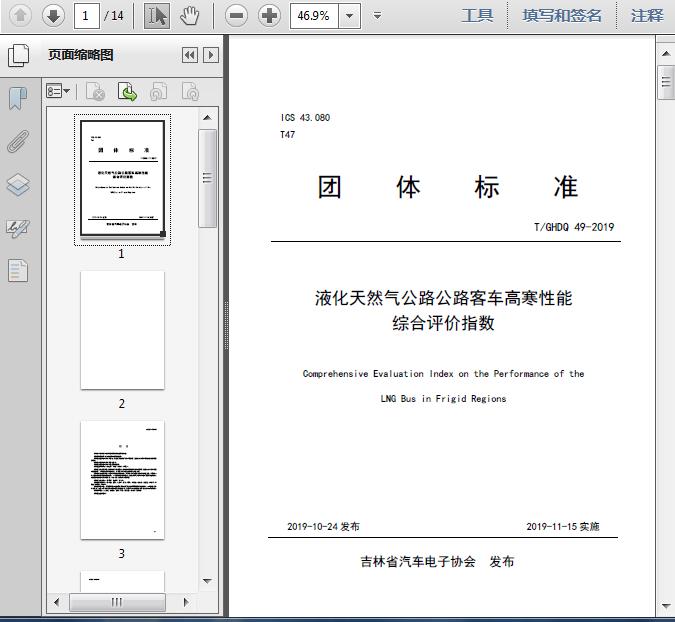Click the page number input field
This screenshot has height=622, width=675.
tap(87, 15)
